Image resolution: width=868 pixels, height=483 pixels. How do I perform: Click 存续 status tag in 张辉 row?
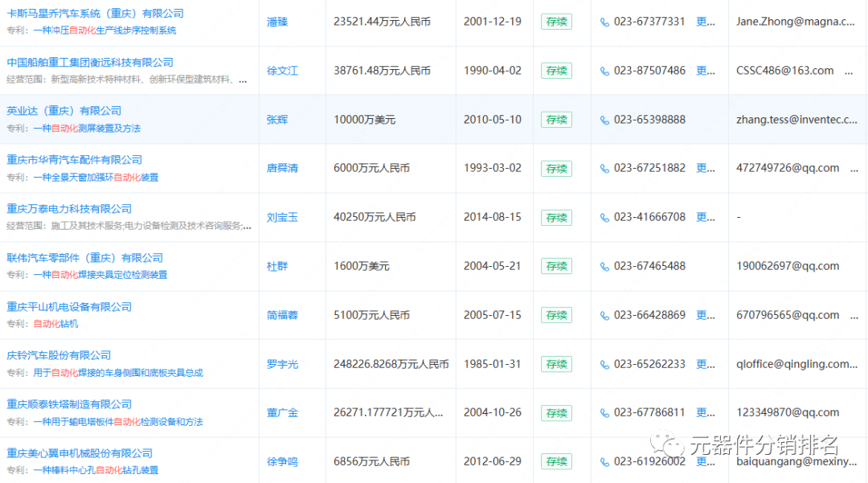556,120
